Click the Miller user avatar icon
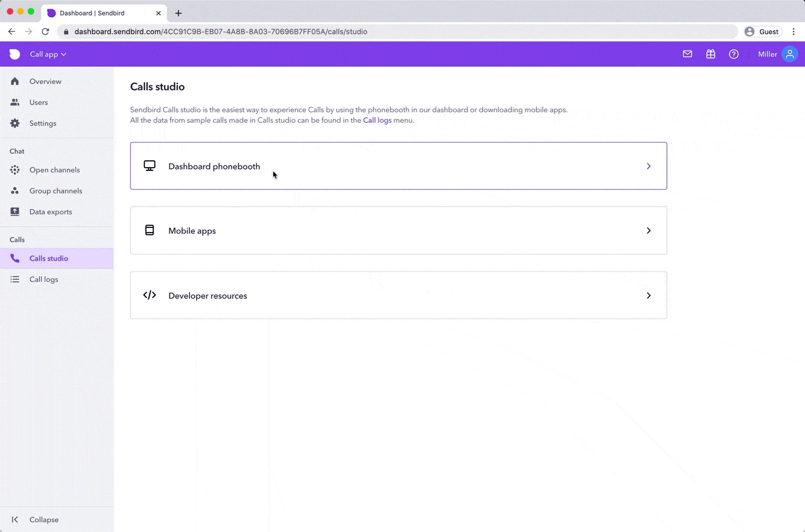The image size is (805, 532). [789, 54]
